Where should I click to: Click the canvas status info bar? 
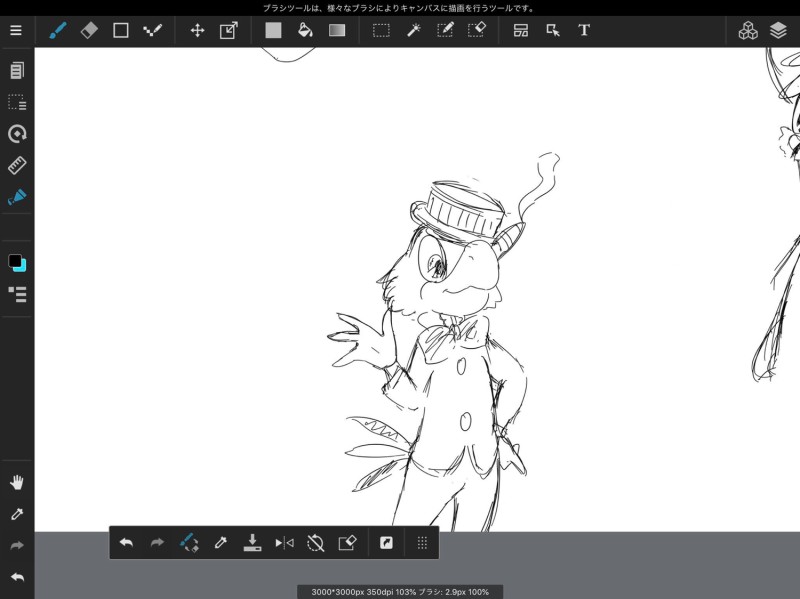(401, 592)
